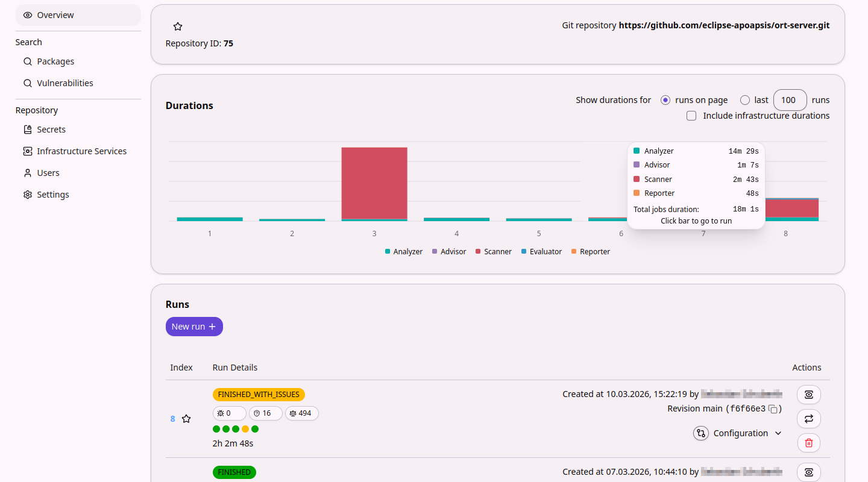This screenshot has height=482, width=868.
Task: Open run 8 via its index link
Action: click(x=172, y=419)
